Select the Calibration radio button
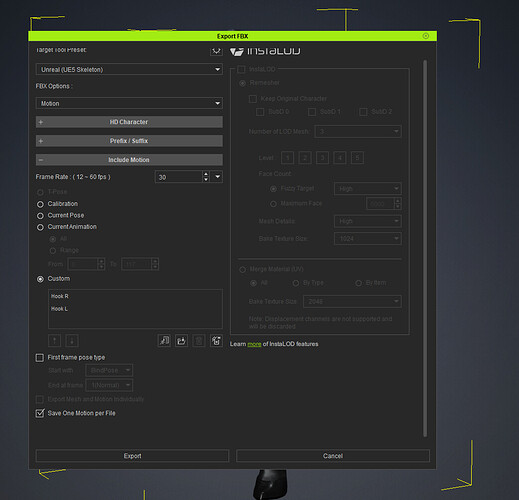 click(x=40, y=204)
